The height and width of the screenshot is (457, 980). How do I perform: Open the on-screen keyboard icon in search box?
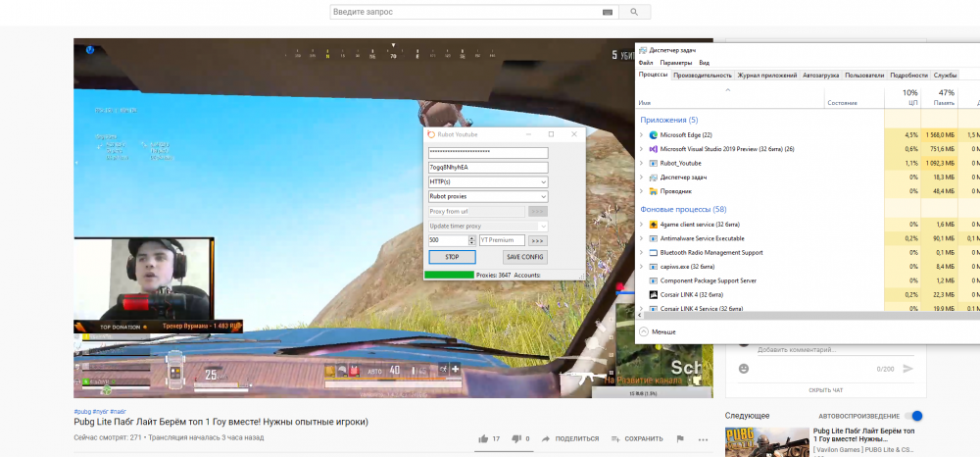pyautogui.click(x=609, y=12)
